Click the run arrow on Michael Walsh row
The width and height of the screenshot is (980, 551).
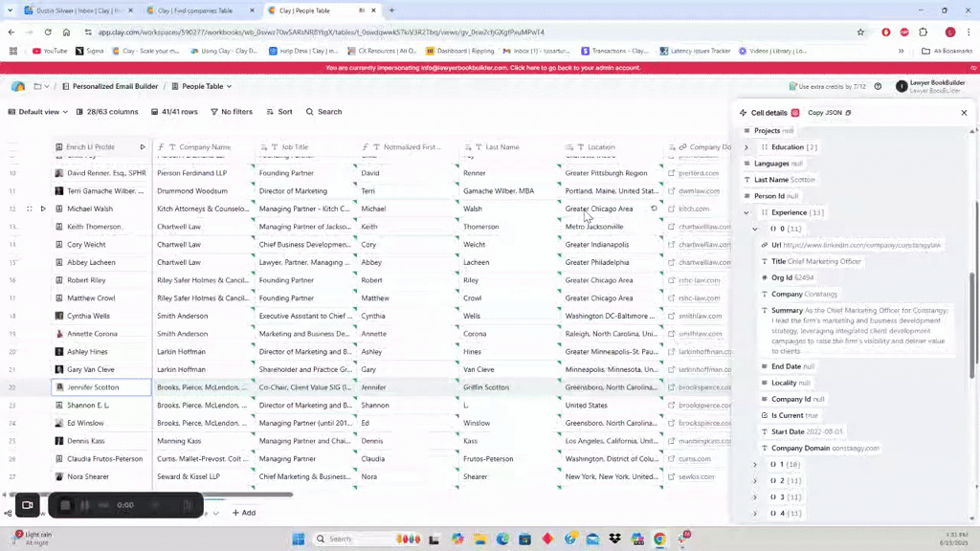[42, 209]
